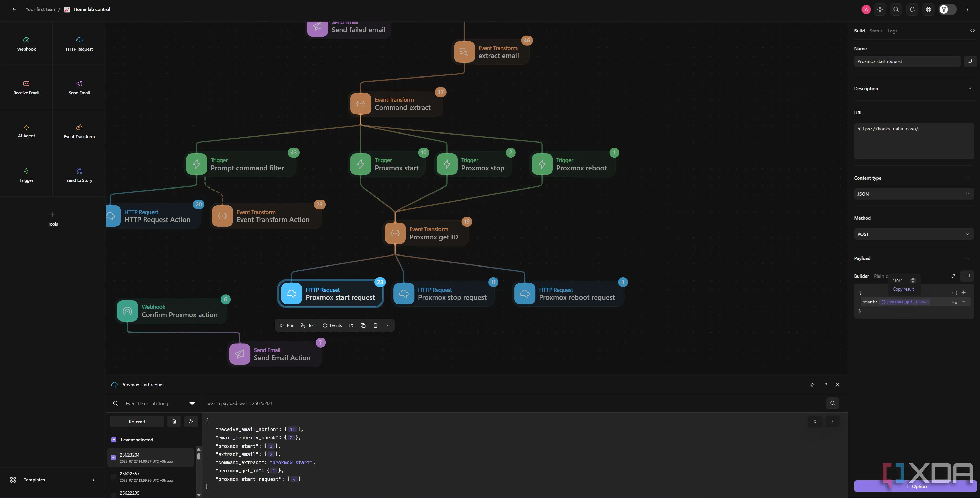Image resolution: width=980 pixels, height=498 pixels.
Task: Toggle the dark mode switch in header
Action: [947, 9]
